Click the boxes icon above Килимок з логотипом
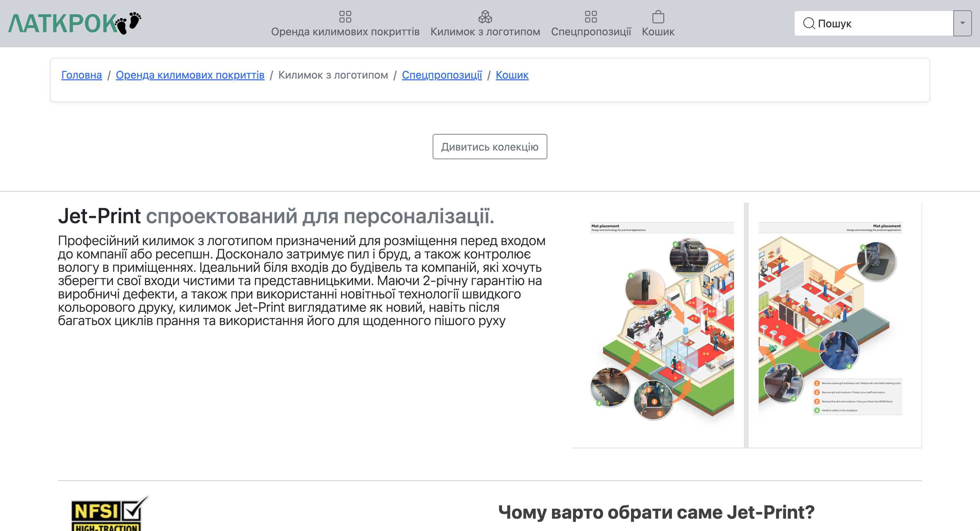The width and height of the screenshot is (980, 531). pos(485,17)
